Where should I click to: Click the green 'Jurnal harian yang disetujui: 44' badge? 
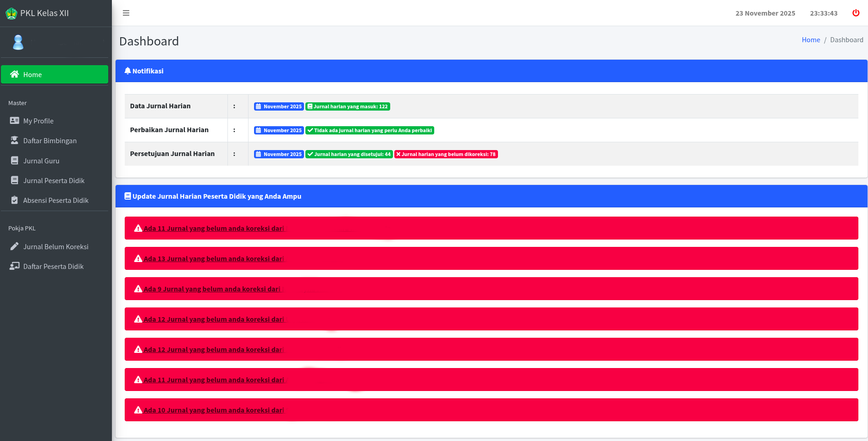point(348,154)
